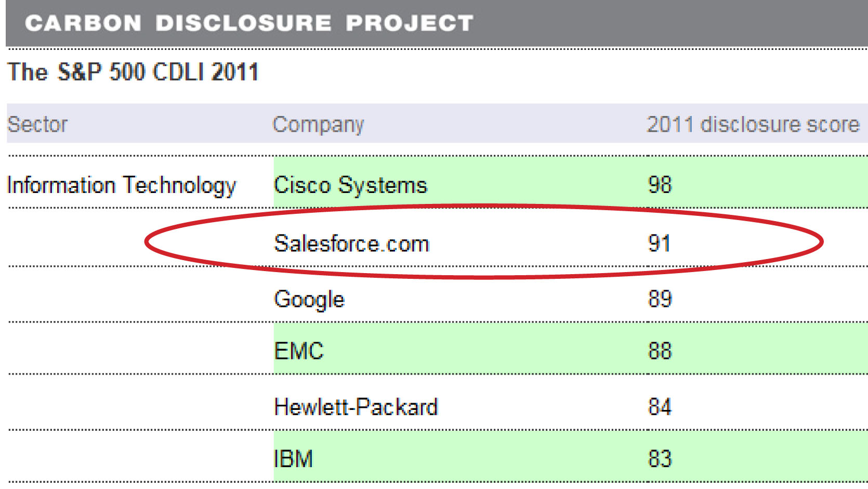Select Google's score of 89
868x489 pixels.
tap(660, 299)
